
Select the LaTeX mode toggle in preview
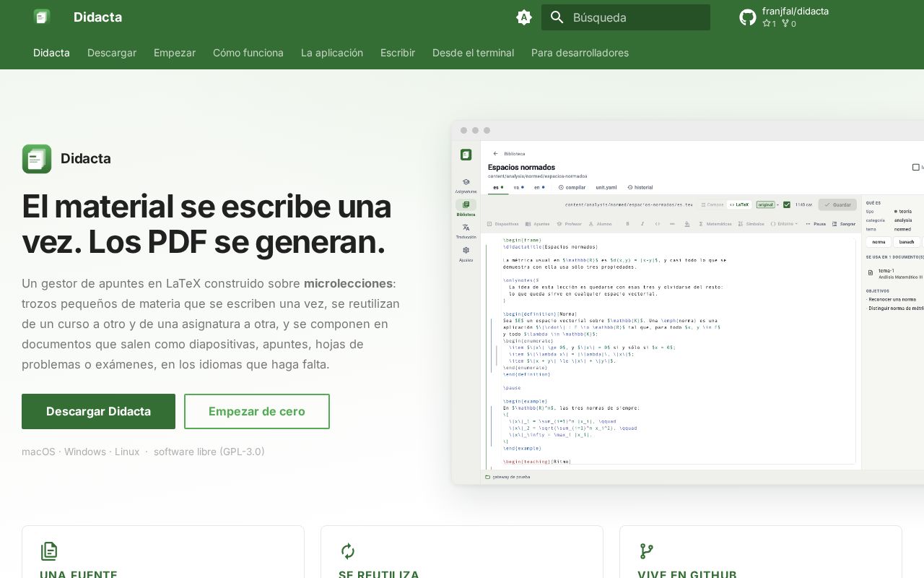[738, 204]
